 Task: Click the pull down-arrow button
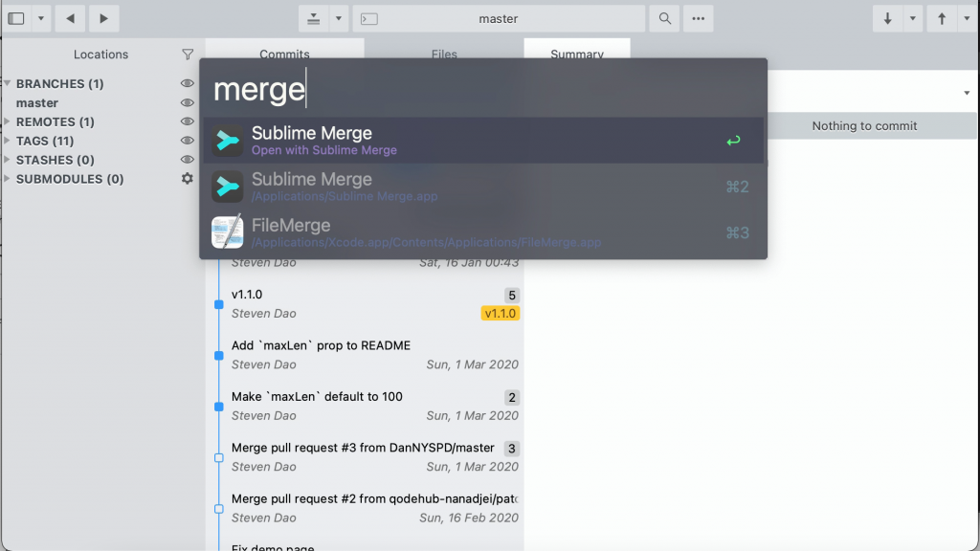point(887,18)
